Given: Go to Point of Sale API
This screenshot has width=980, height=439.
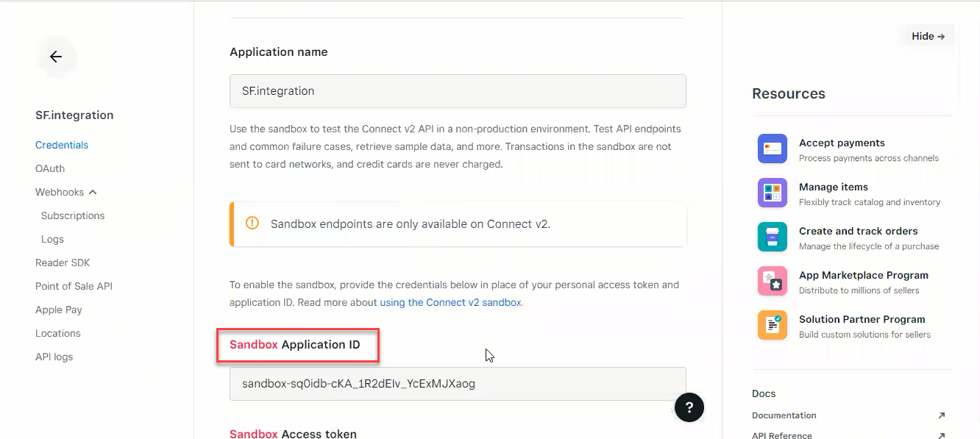Looking at the screenshot, I should [x=74, y=286].
